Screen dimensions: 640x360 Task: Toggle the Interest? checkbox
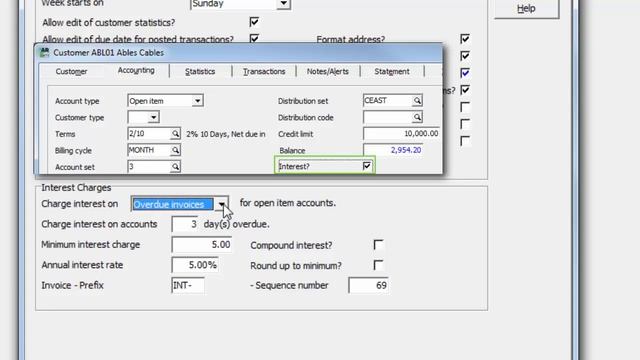tap(367, 166)
